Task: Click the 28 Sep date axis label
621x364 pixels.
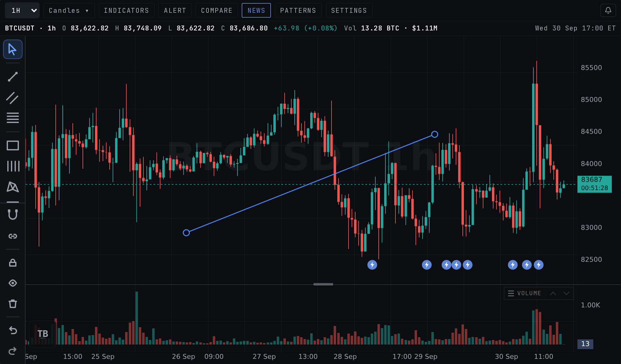Action: coord(345,356)
